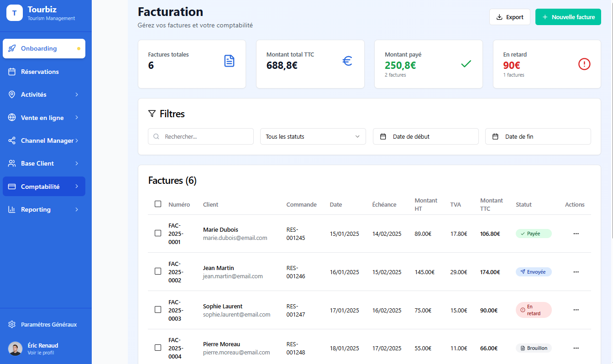
Task: Open the actions menu for FAC-2025-0001
Action: [x=576, y=234]
